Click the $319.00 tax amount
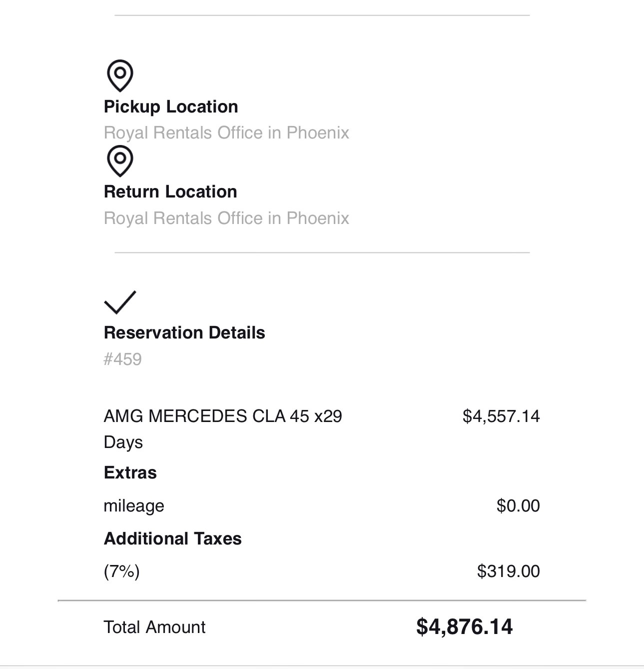This screenshot has width=644, height=669. tap(509, 571)
